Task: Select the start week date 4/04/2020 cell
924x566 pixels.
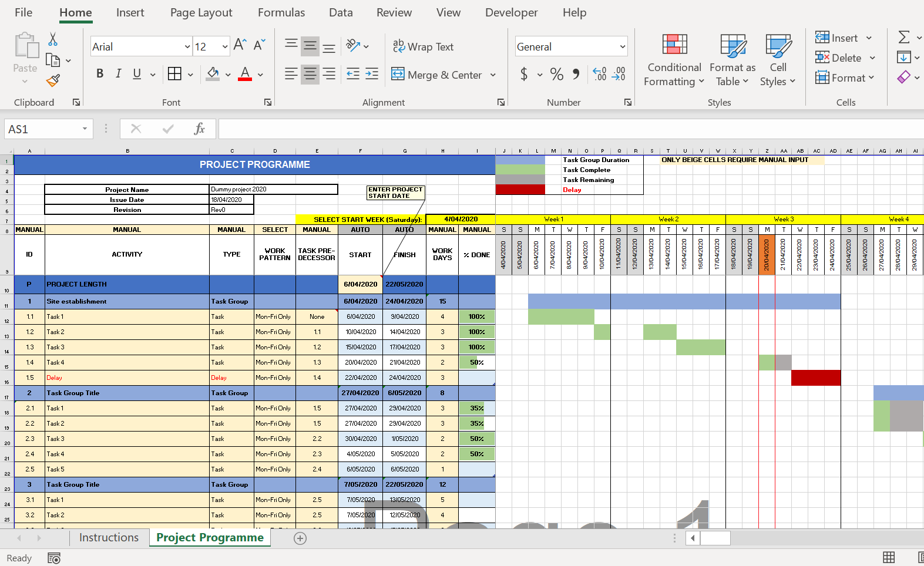Action: 461,219
